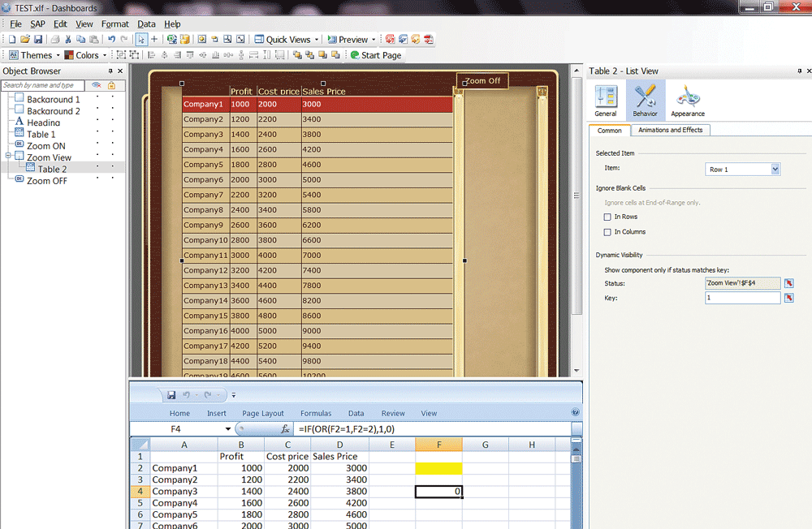Open the Colors scheme picker

[82, 55]
